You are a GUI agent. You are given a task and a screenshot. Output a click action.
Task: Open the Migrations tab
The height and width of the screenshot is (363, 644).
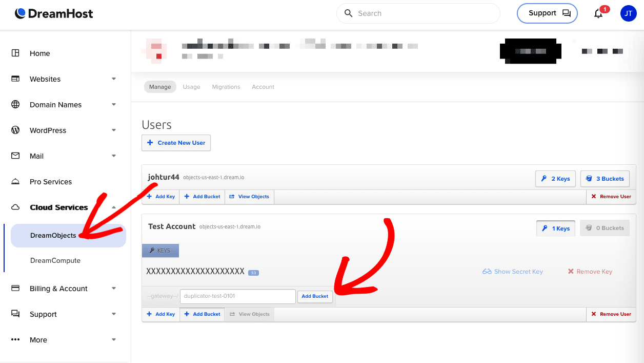click(226, 87)
